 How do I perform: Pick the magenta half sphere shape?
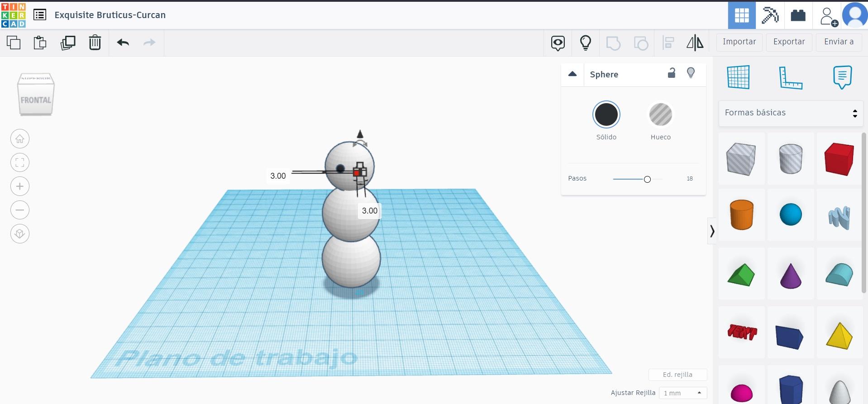point(742,393)
